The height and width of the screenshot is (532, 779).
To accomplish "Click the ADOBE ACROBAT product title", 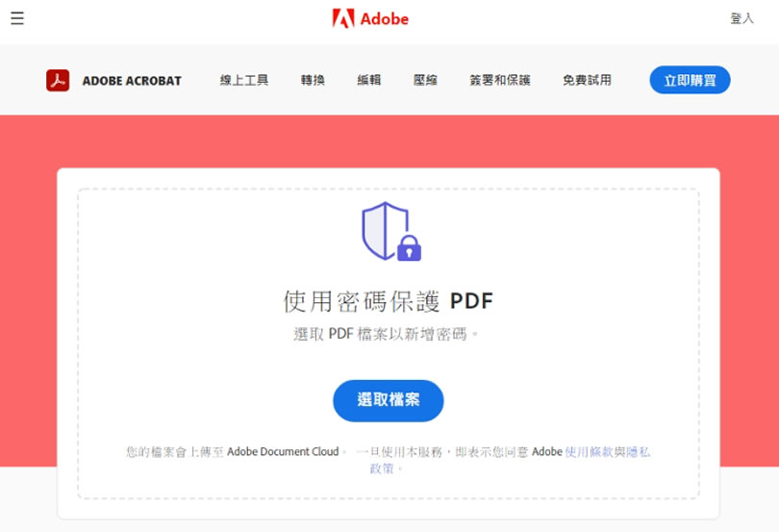I will [x=132, y=81].
